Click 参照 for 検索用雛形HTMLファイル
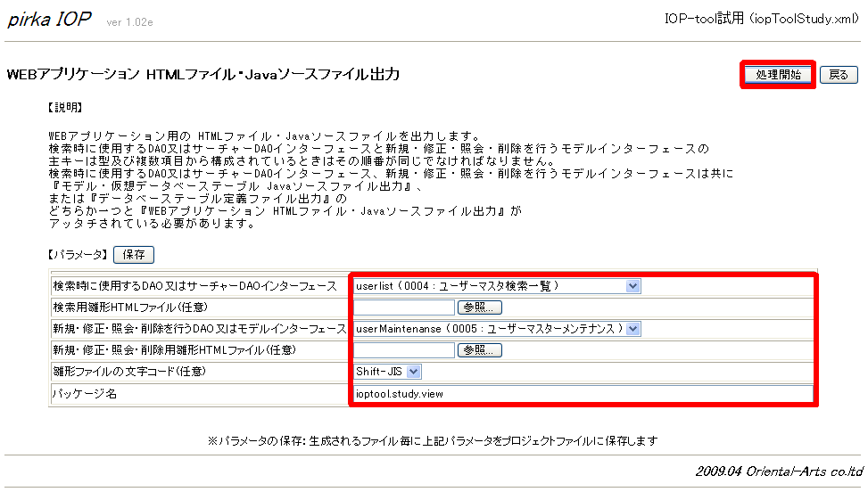 click(479, 307)
